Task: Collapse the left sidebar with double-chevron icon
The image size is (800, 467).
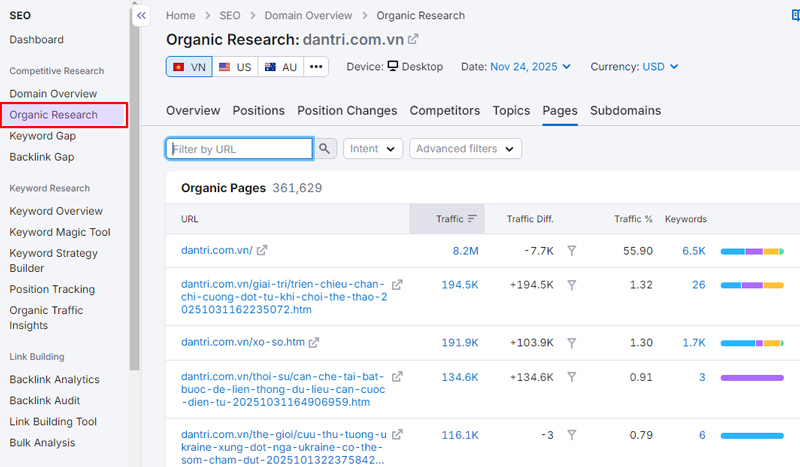Action: click(142, 16)
